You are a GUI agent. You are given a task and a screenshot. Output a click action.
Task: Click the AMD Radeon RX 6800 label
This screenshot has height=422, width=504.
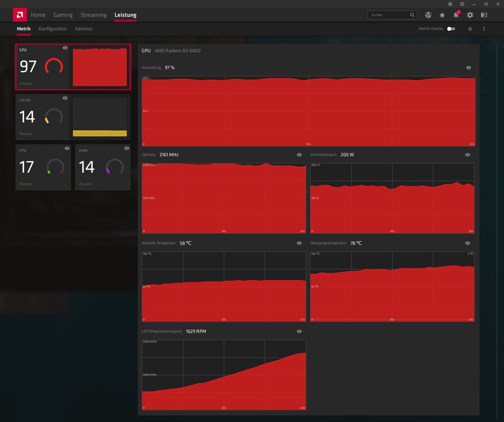click(178, 51)
